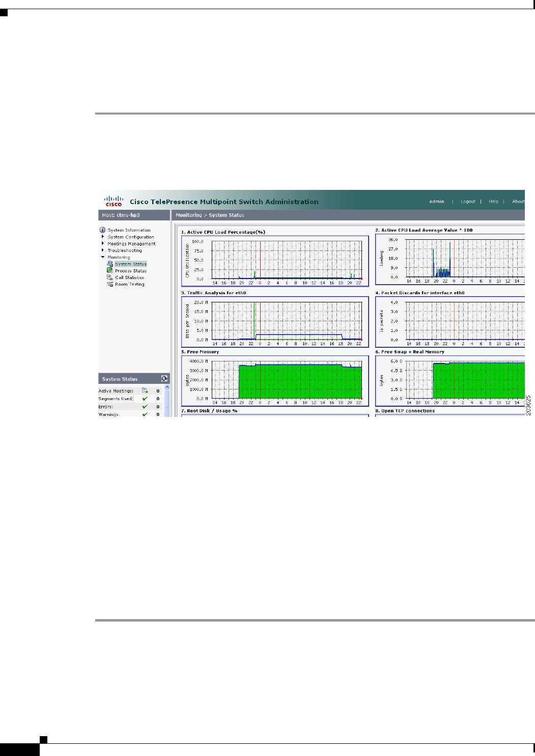Click the Packet Discards for eth0 graph

[x=450, y=322]
